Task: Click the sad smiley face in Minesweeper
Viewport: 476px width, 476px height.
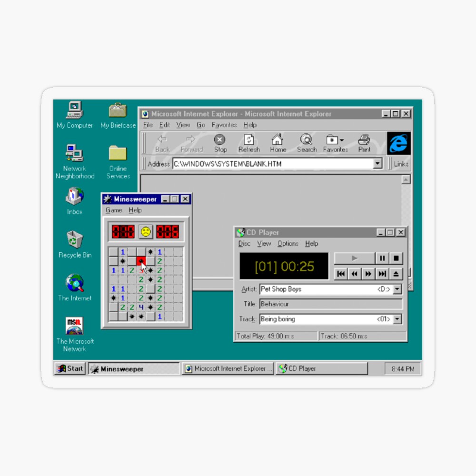Action: pos(146,232)
